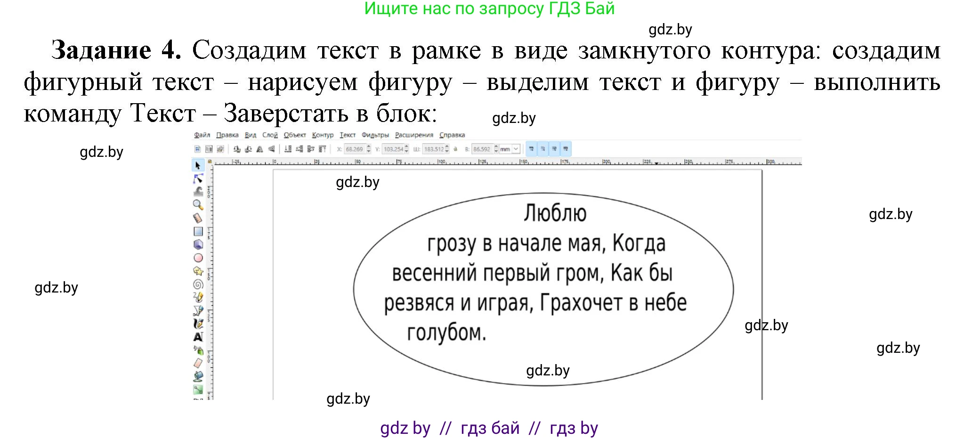Increase the X coordinate with the spinner arrow

tap(368, 146)
